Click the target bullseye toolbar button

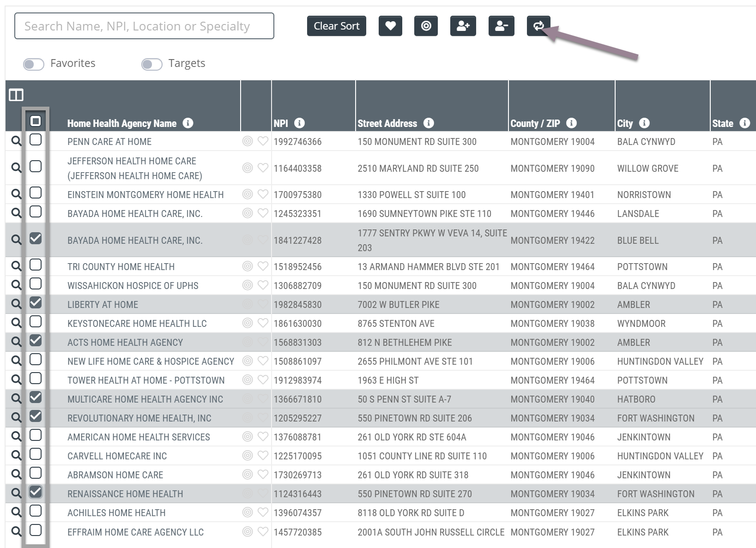426,26
